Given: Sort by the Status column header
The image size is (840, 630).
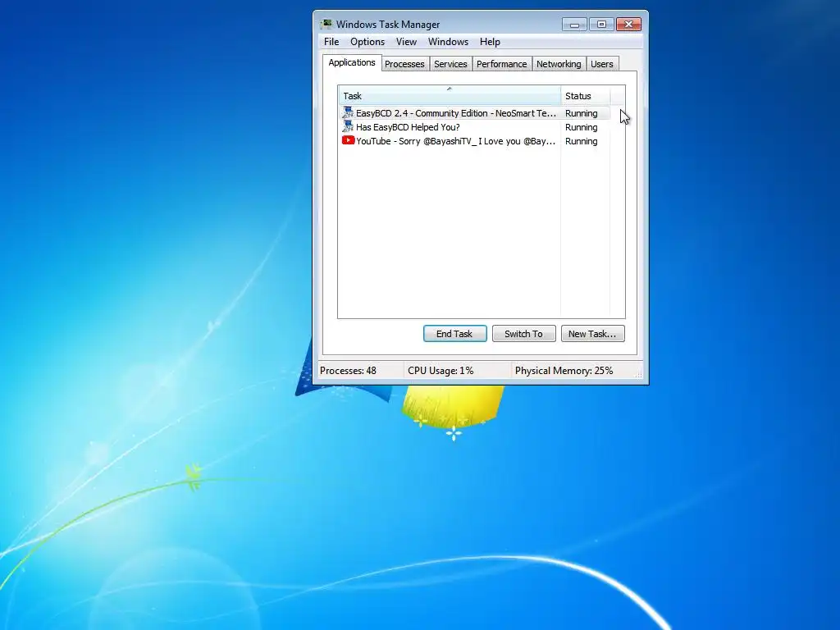Looking at the screenshot, I should pos(585,96).
